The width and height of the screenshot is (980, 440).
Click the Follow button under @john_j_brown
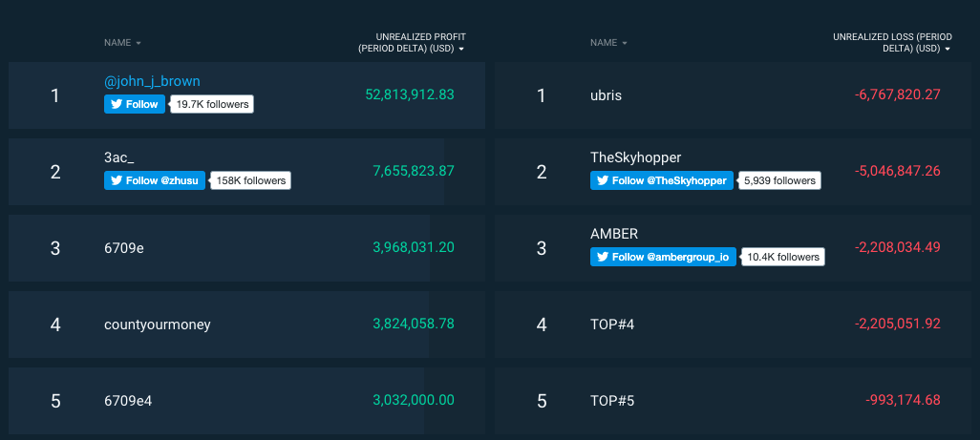point(134,105)
